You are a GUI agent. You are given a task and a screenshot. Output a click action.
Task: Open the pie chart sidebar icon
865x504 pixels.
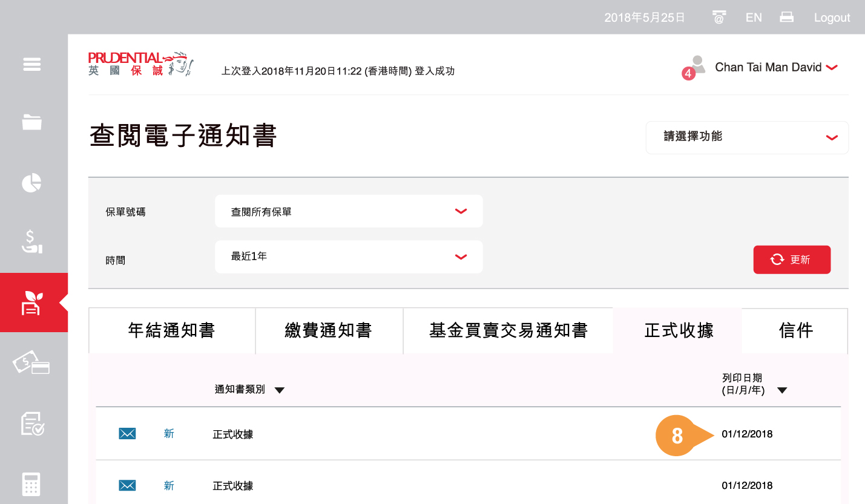pyautogui.click(x=32, y=183)
